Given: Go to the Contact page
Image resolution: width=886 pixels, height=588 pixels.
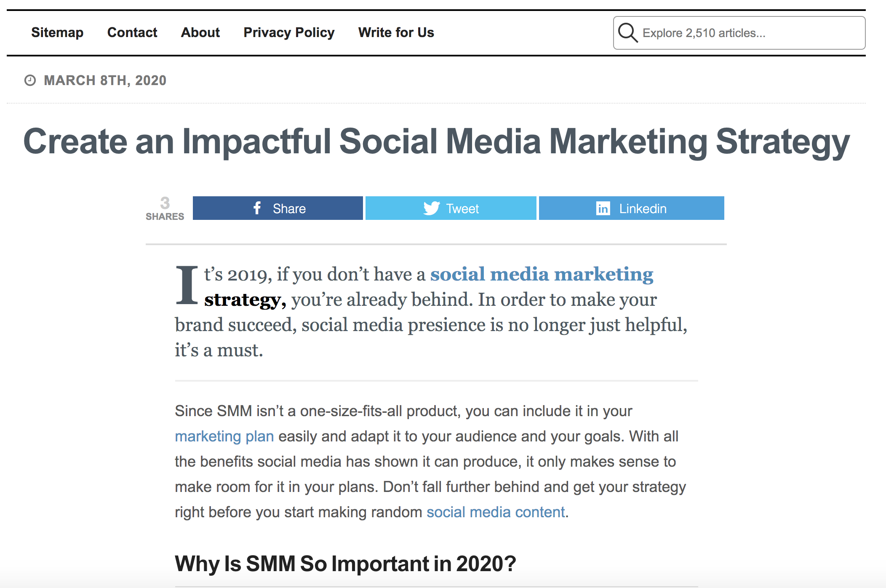Looking at the screenshot, I should (x=132, y=32).
